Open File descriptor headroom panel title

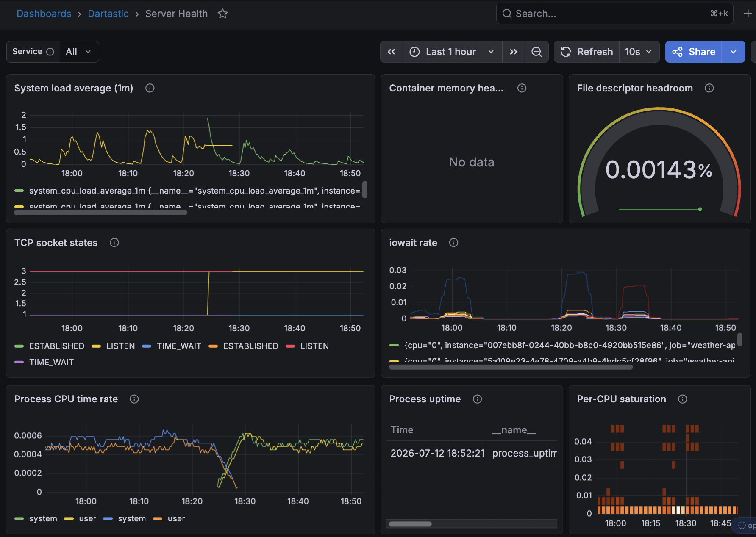[635, 88]
